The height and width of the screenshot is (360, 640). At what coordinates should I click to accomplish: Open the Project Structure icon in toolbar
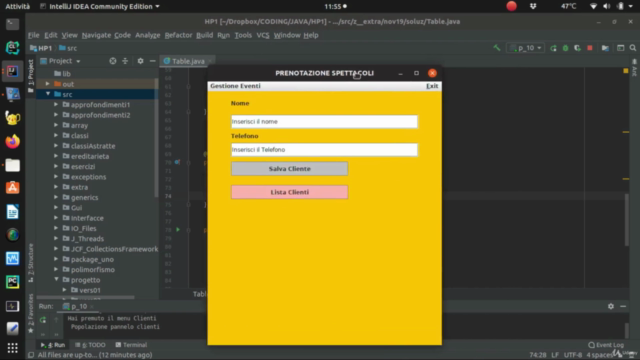[605, 48]
